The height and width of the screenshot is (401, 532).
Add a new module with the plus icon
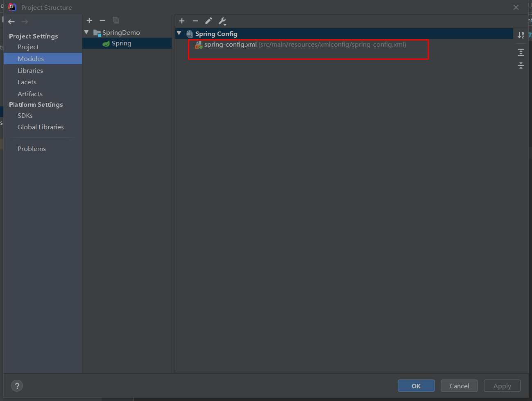coord(89,20)
